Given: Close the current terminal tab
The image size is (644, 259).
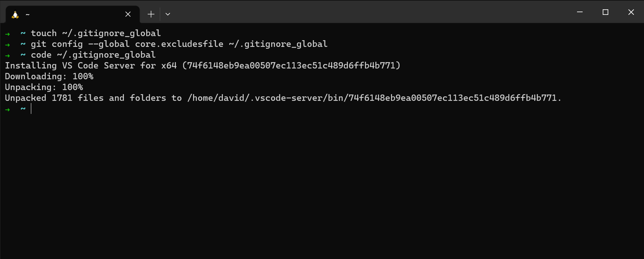Looking at the screenshot, I should coord(128,14).
